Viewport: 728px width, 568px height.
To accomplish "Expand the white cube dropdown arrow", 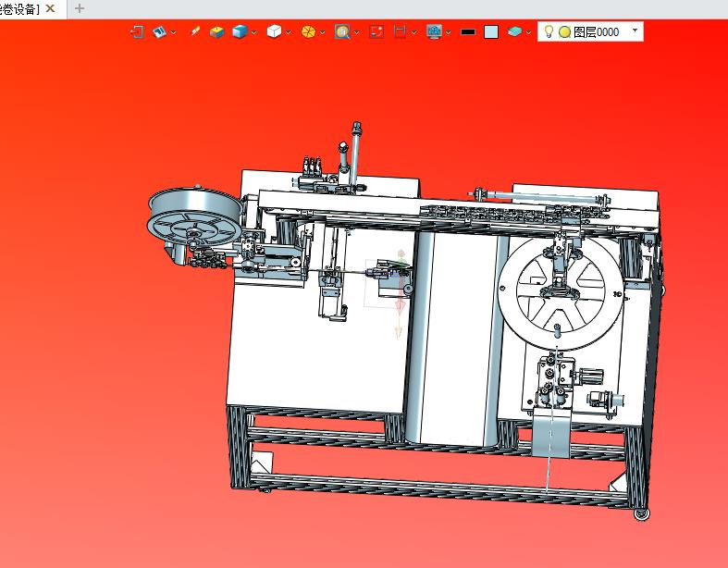I will pos(289,32).
